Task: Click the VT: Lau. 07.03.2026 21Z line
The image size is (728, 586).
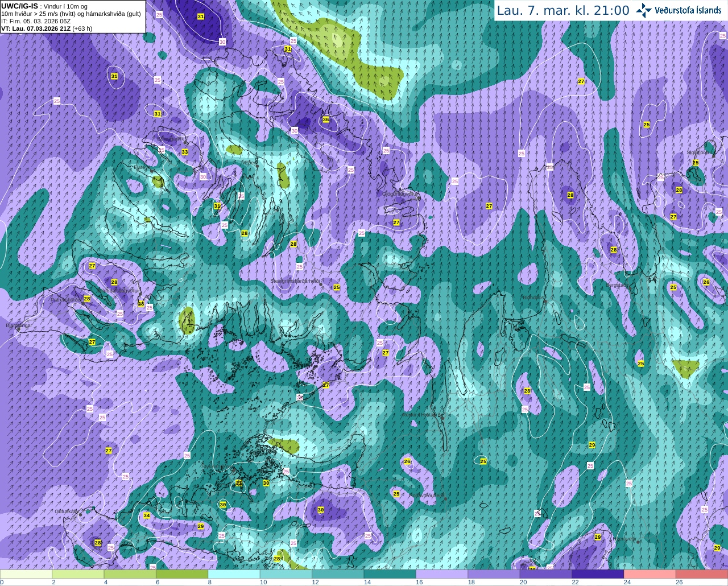Action: (47, 28)
